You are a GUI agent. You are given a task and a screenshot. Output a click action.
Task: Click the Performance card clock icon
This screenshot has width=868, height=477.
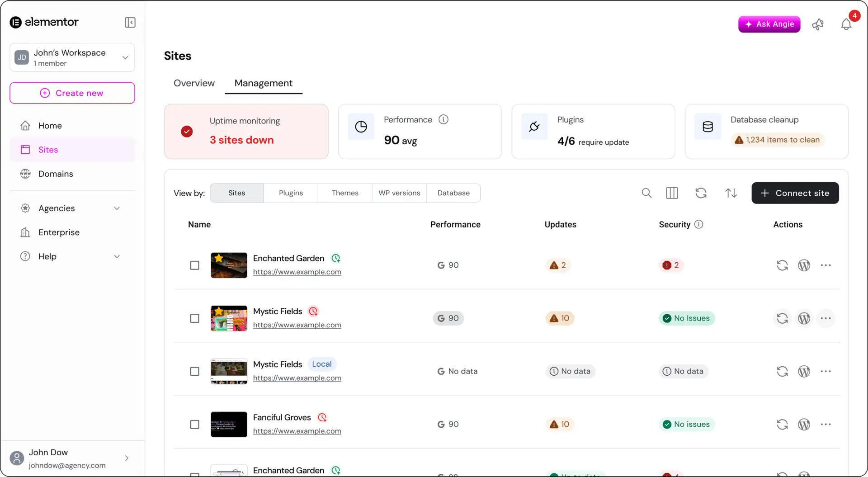[361, 127]
